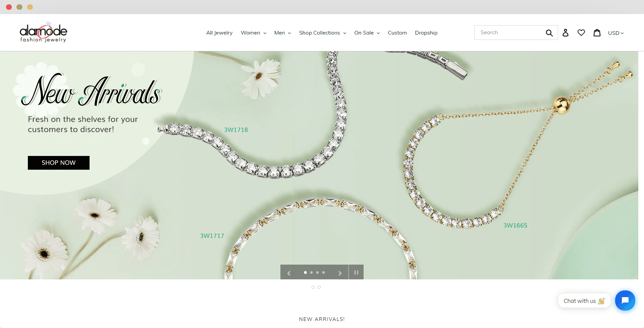The width and height of the screenshot is (644, 328).
Task: Click the SHOP NOW button
Action: coord(59,163)
